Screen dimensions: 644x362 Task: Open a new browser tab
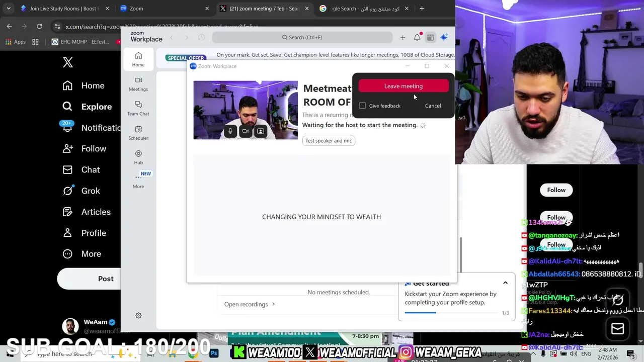point(422,9)
